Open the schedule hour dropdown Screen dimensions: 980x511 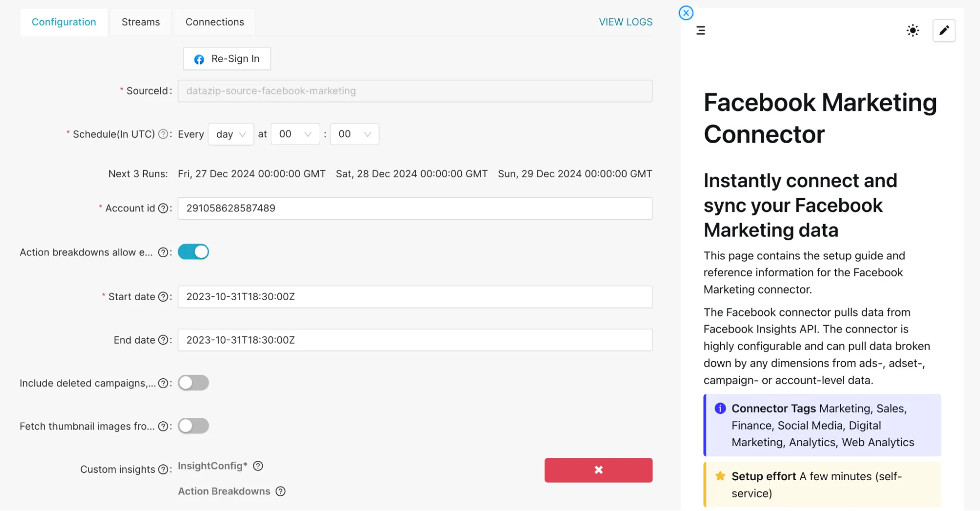(295, 134)
